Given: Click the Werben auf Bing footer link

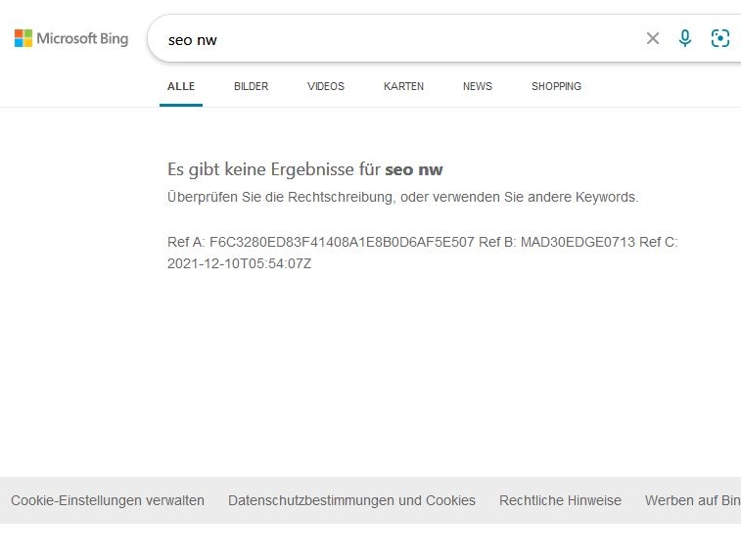Looking at the screenshot, I should pyautogui.click(x=692, y=500).
